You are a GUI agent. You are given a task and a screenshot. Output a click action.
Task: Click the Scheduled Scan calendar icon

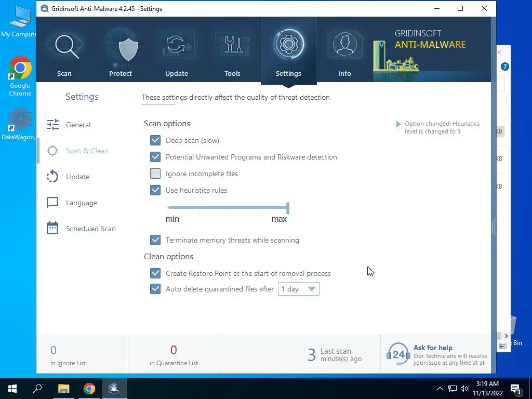pos(52,228)
